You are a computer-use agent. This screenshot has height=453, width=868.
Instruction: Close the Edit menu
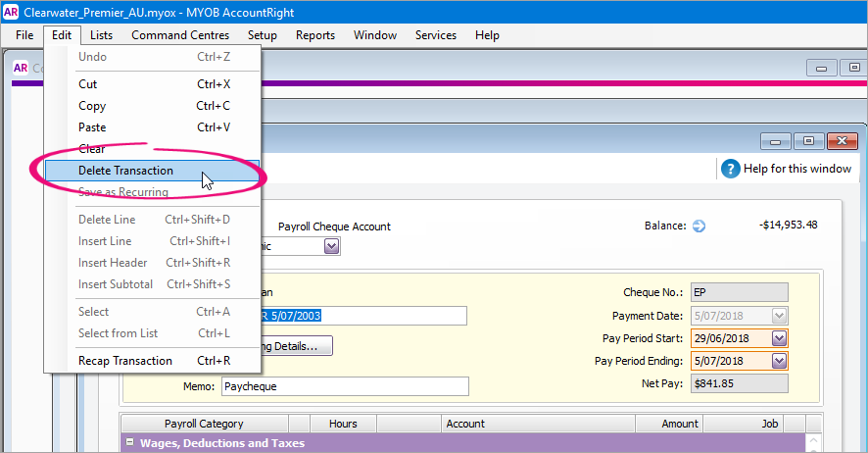(62, 35)
